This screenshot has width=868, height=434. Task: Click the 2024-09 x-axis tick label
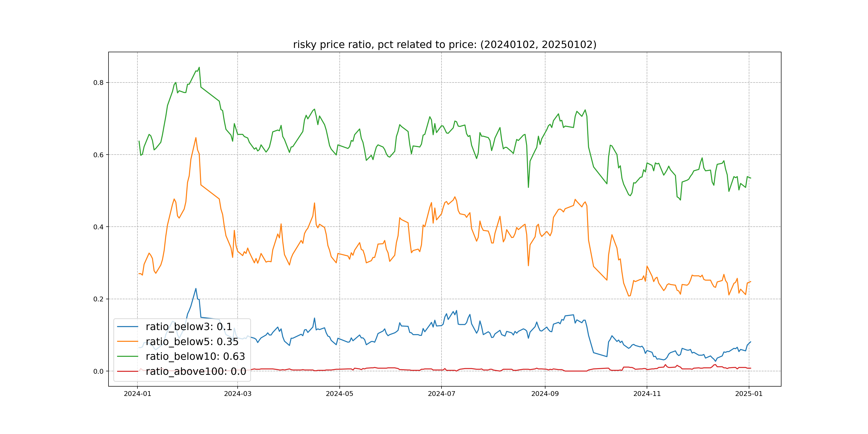(x=545, y=394)
